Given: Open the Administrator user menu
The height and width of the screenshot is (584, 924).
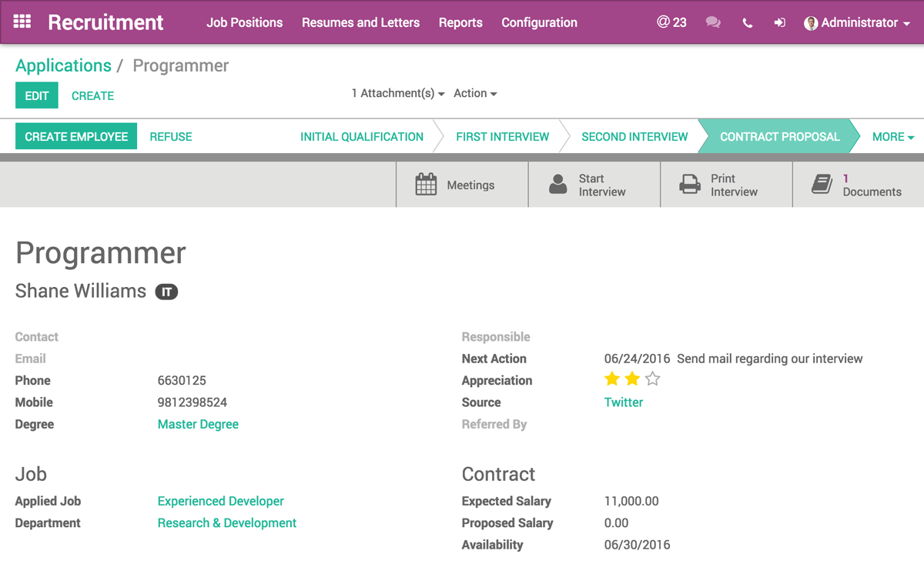Looking at the screenshot, I should [857, 22].
